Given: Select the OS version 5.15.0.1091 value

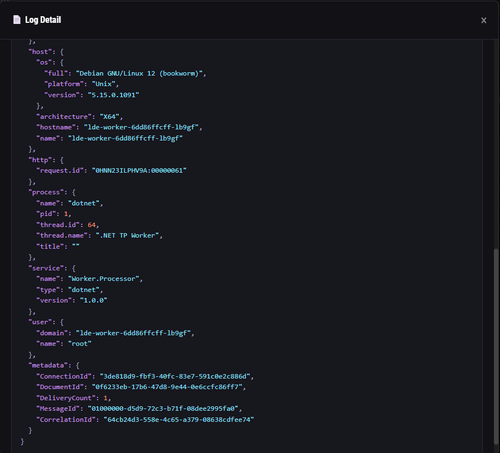Looking at the screenshot, I should (113, 95).
